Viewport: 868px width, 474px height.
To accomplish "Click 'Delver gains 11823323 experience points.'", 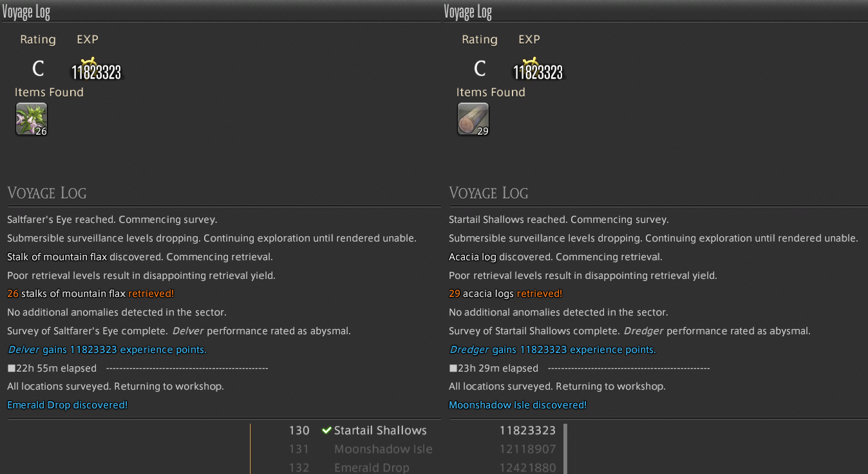I will [x=107, y=350].
